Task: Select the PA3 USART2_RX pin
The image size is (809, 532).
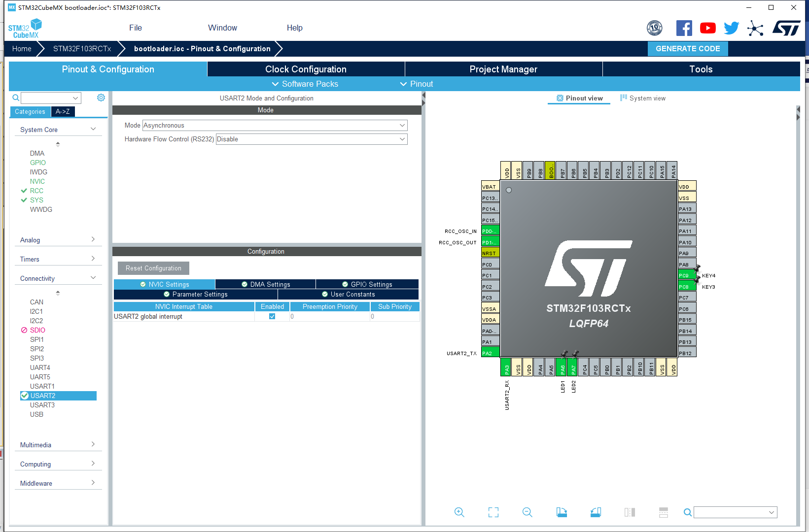Action: [x=506, y=367]
